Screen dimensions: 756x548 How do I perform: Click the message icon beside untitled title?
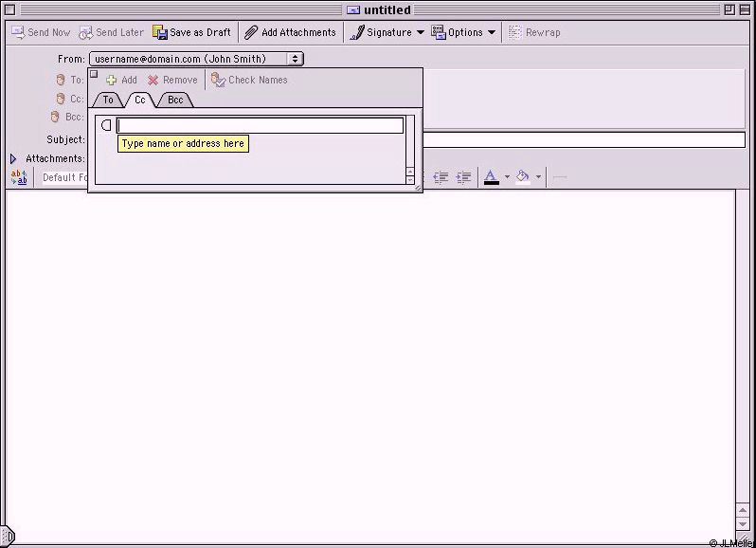353,9
